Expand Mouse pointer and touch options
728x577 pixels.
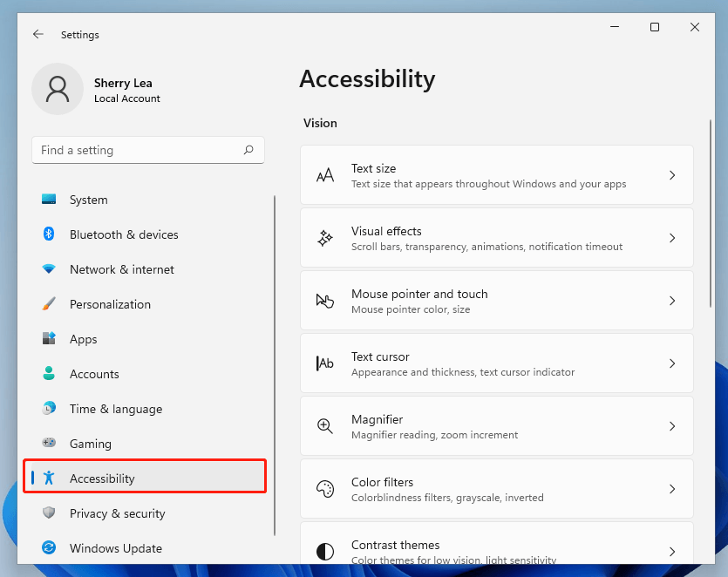[x=671, y=300]
